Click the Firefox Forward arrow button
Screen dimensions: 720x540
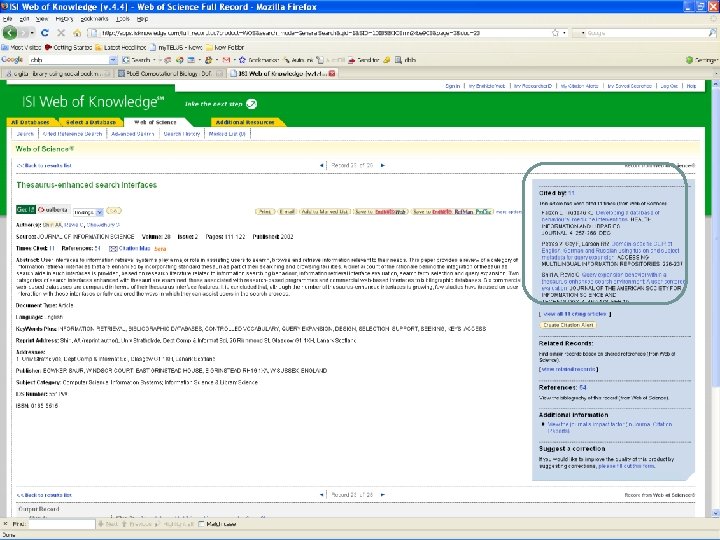tap(23, 33)
